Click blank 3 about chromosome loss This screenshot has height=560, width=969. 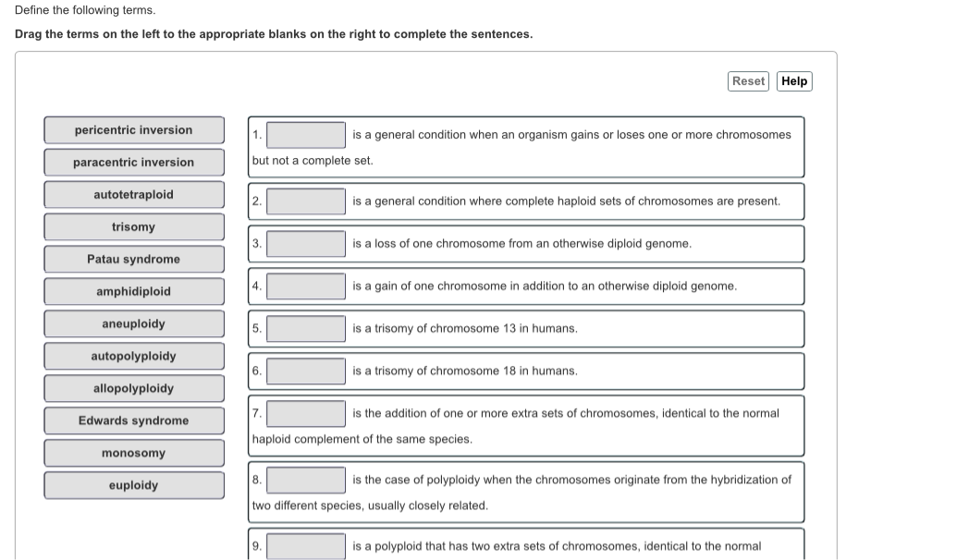coord(305,243)
